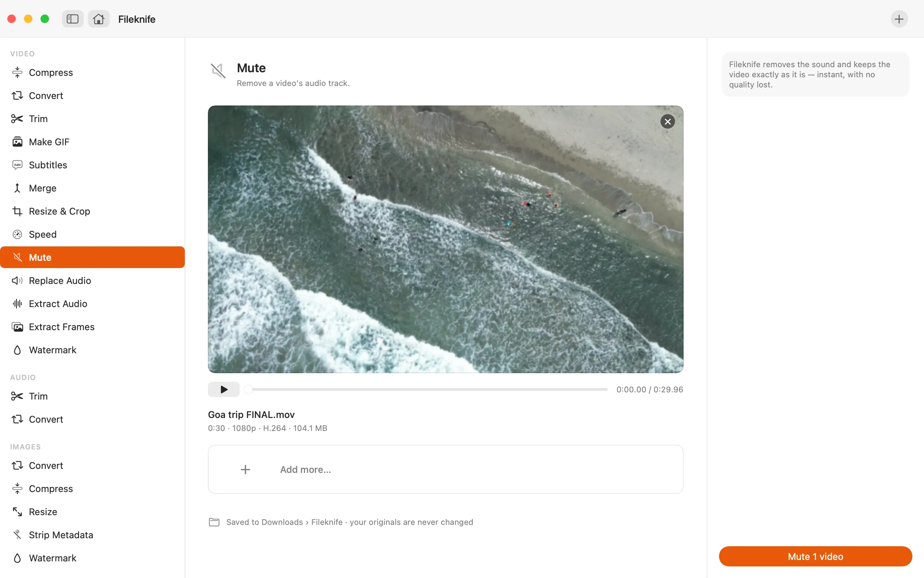924x578 pixels.
Task: Select the Mute tool in sidebar
Action: (x=92, y=257)
